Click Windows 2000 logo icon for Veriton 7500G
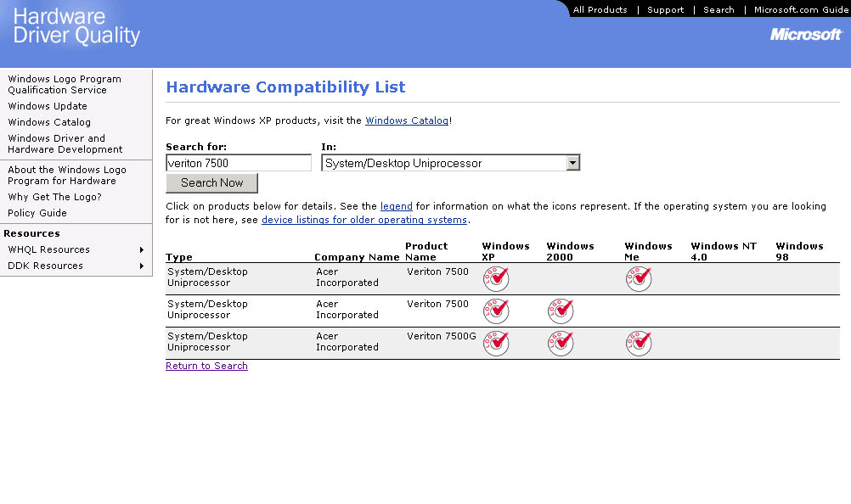The width and height of the screenshot is (851, 504). (561, 343)
